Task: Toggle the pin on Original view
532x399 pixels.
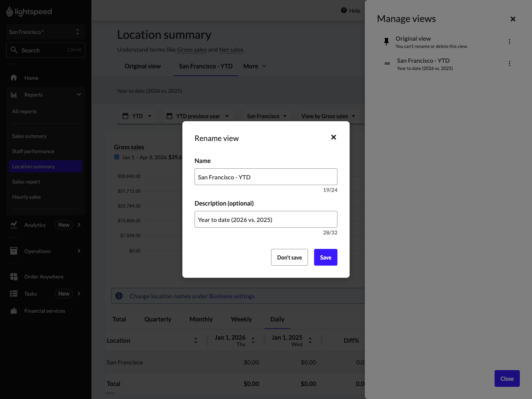Action: pyautogui.click(x=386, y=41)
